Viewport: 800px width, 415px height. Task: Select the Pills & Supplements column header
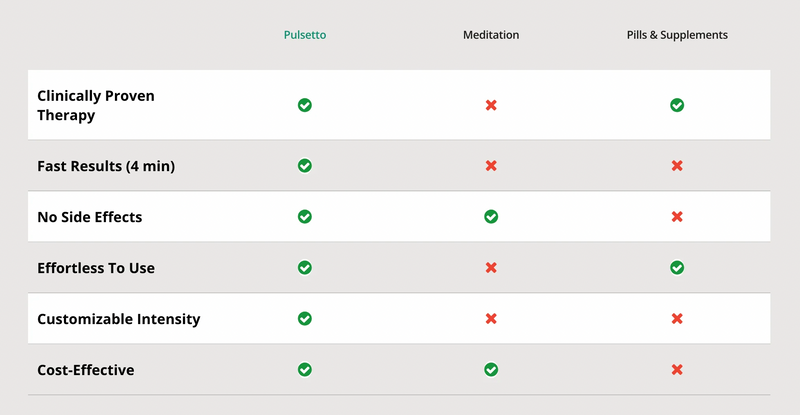point(677,35)
